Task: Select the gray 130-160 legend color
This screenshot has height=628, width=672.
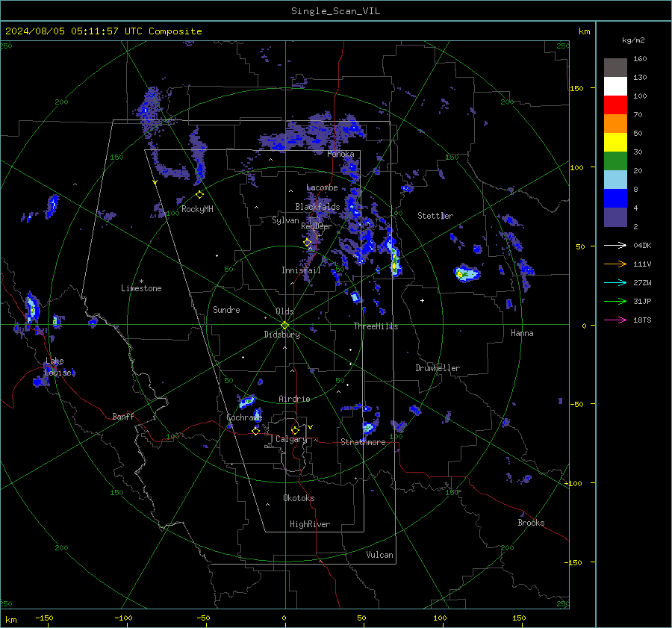Action: coord(615,67)
